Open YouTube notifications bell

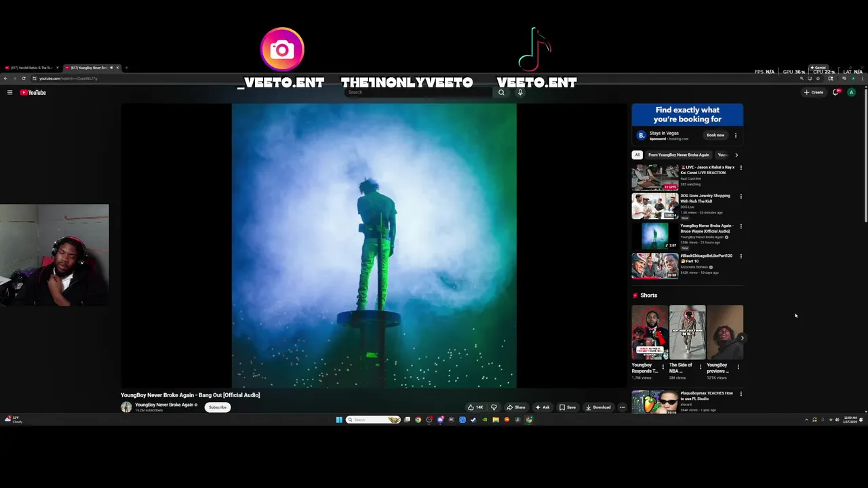coord(835,92)
